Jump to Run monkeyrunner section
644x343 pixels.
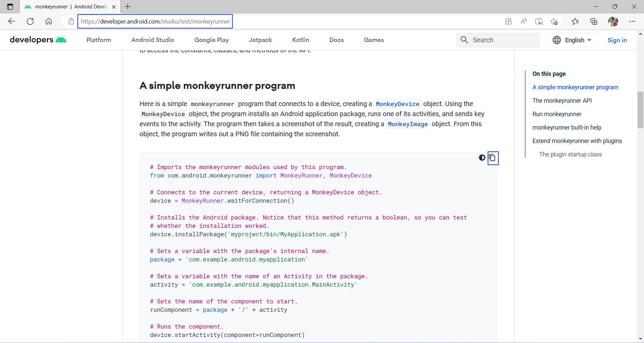click(x=557, y=114)
